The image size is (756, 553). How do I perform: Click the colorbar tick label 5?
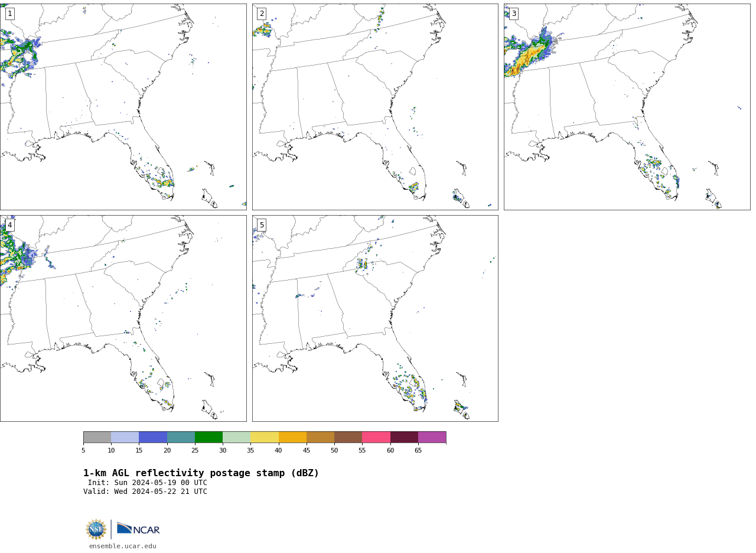point(83,451)
